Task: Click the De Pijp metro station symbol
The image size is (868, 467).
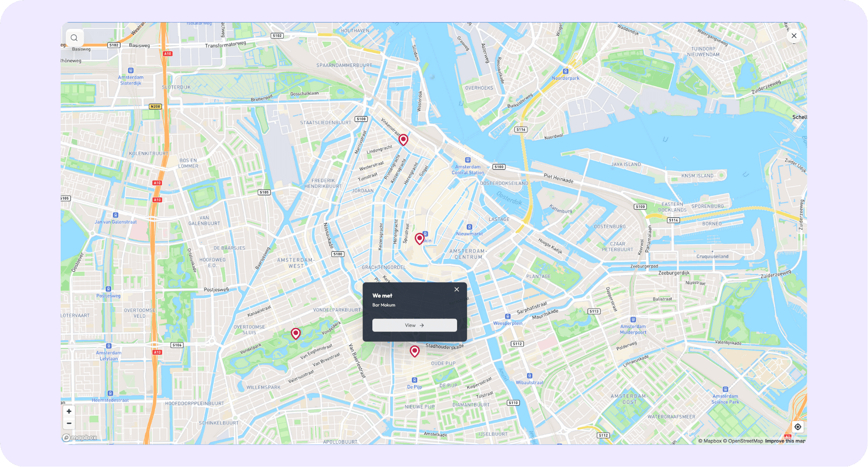Action: point(414,380)
